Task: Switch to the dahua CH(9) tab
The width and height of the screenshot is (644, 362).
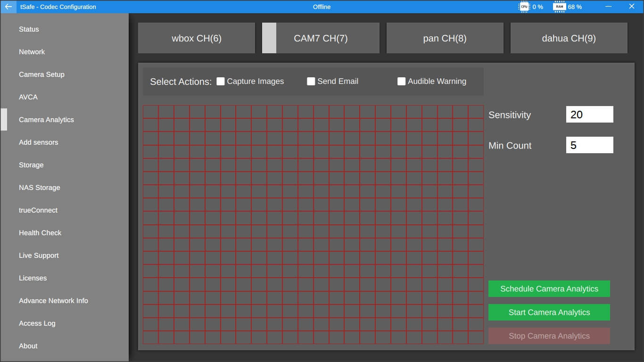Action: [569, 38]
